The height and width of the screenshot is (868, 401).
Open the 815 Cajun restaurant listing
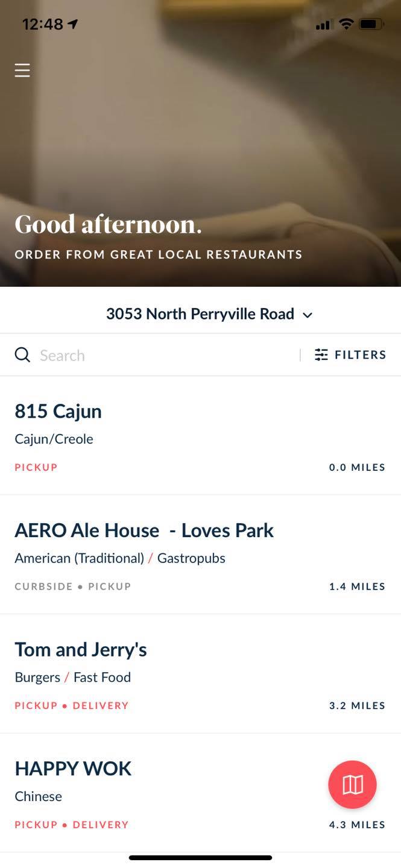[x=200, y=436]
